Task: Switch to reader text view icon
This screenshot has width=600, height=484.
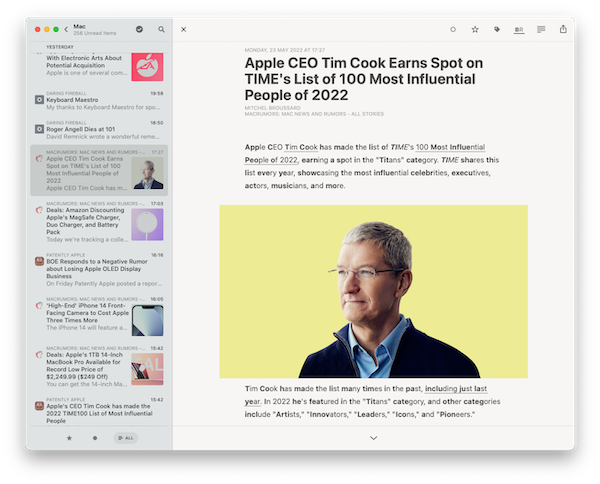Action: click(x=541, y=29)
